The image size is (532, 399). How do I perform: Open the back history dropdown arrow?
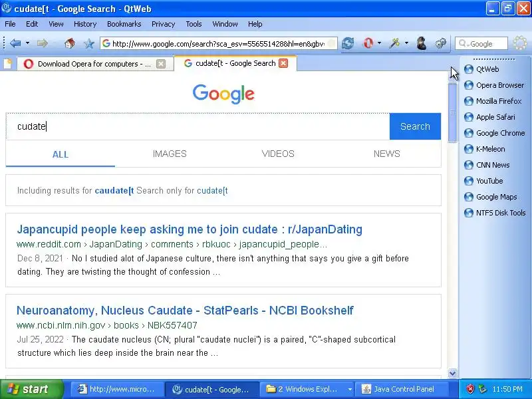tap(27, 43)
